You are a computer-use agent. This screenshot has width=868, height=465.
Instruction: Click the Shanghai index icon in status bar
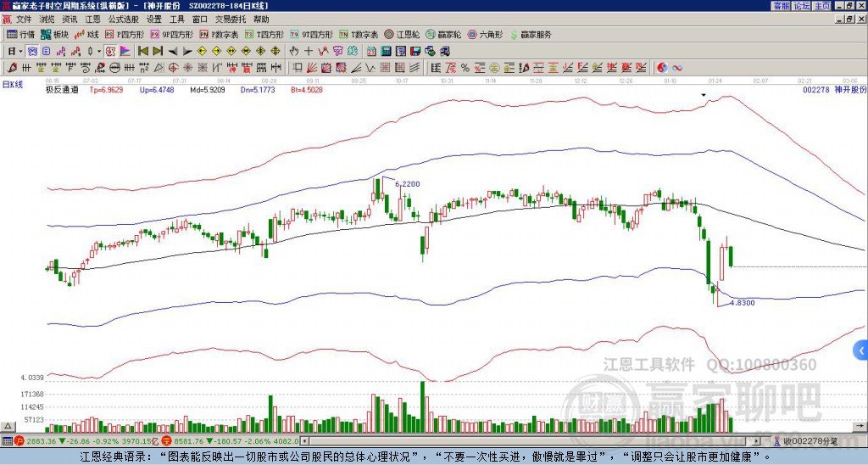point(19,441)
